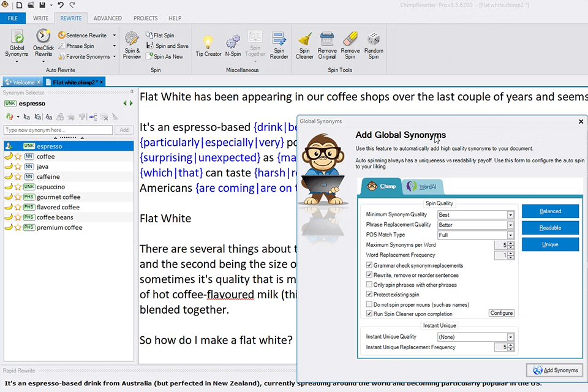Click the Random Spin dice icon
Image resolution: width=588 pixels, height=392 pixels.
click(374, 45)
